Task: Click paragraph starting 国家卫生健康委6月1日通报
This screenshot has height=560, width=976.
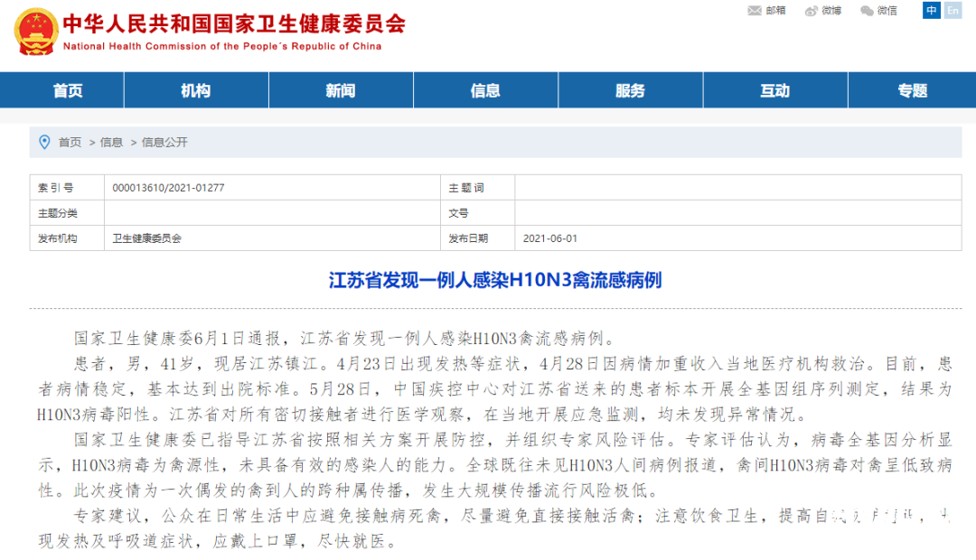Action: point(345,339)
